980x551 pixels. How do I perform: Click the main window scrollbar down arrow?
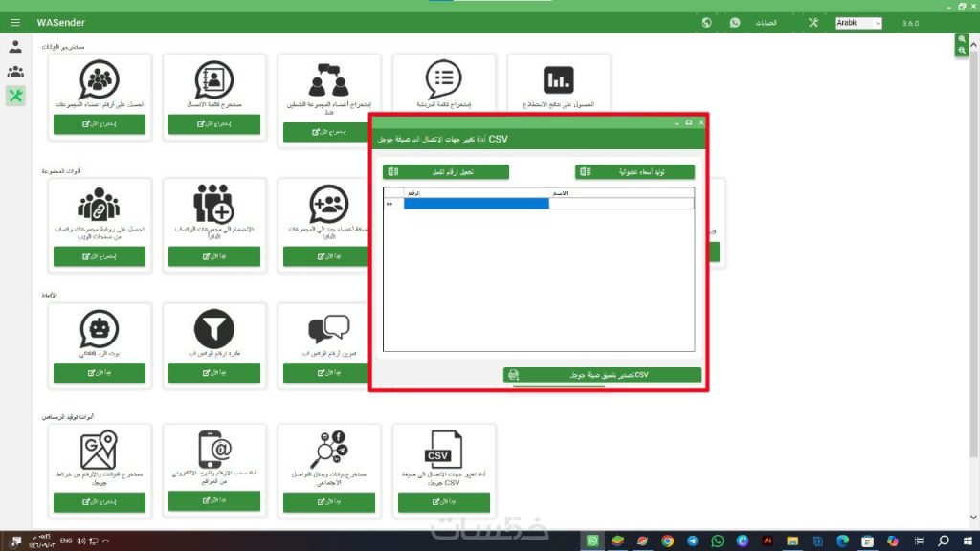pyautogui.click(x=973, y=518)
